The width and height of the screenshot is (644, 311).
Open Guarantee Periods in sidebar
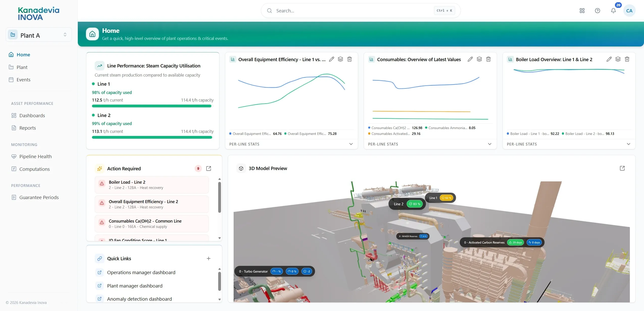tap(39, 197)
